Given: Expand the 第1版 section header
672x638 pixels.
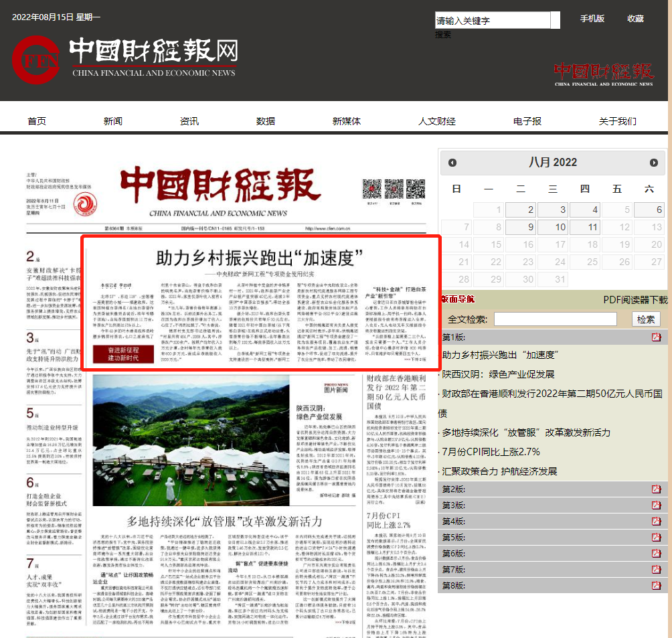Looking at the screenshot, I should click(x=552, y=337).
